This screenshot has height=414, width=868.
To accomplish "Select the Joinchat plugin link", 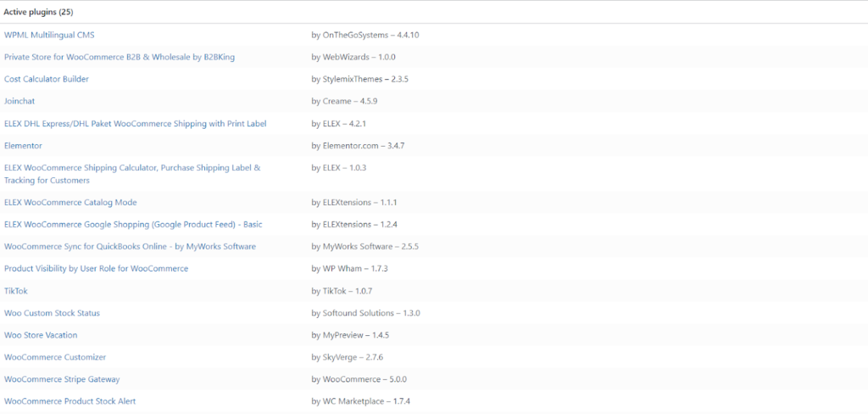I will [x=19, y=101].
